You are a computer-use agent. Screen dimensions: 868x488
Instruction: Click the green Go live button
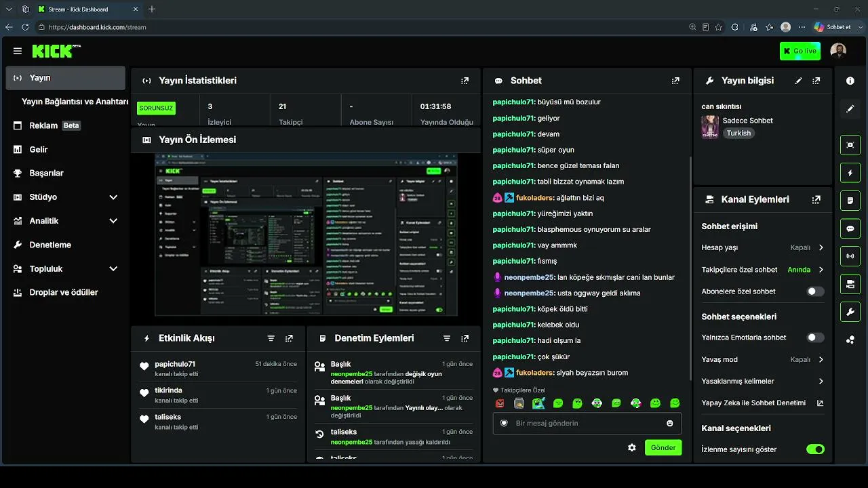[800, 51]
